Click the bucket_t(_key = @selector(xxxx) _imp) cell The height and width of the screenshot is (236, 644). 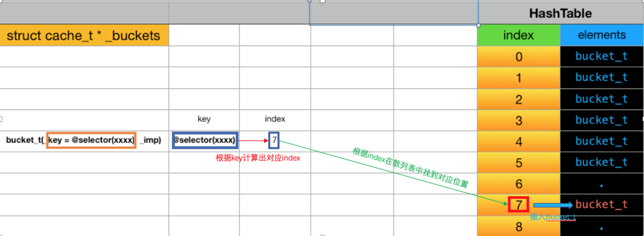(84, 141)
